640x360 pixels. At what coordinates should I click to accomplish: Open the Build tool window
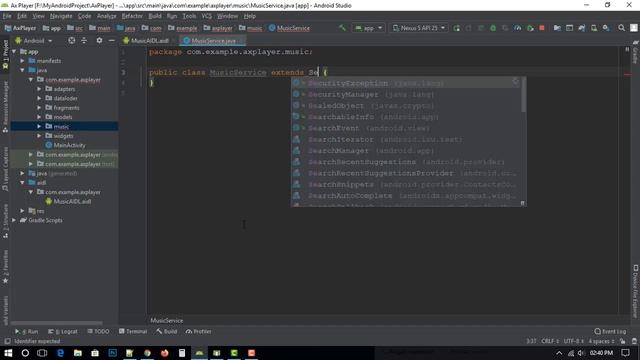pyautogui.click(x=167, y=331)
